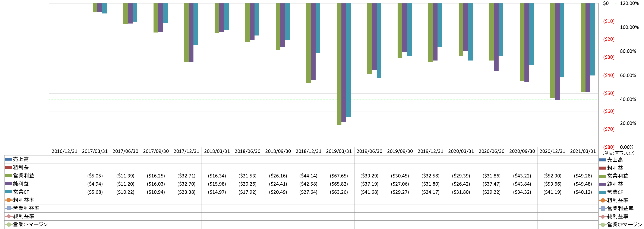The height and width of the screenshot is (229, 644).
Task: Select the 2019/03/31 date column header
Action: tap(339, 151)
